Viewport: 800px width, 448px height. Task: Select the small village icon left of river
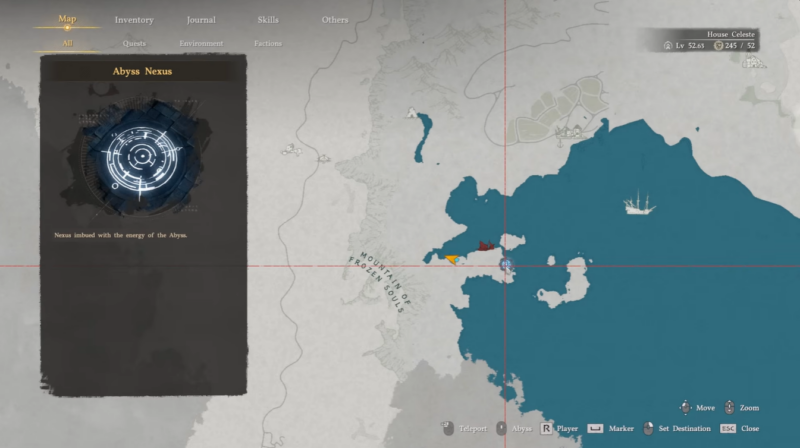coord(291,150)
